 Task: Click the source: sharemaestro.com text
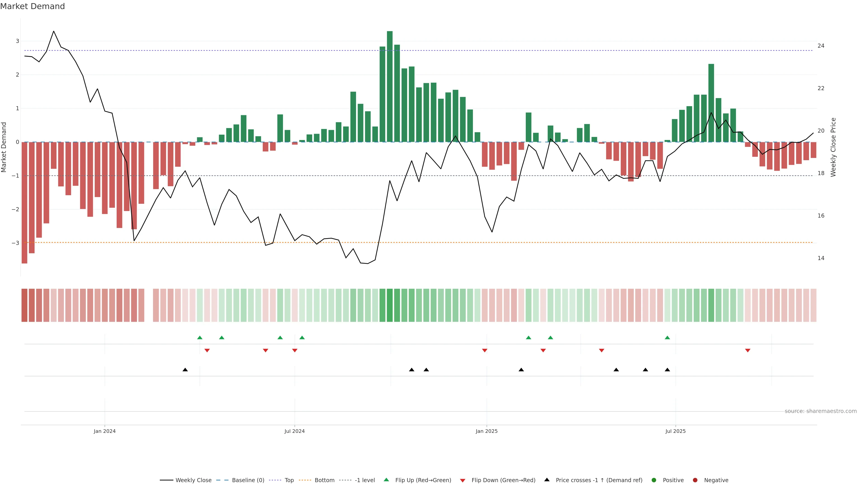click(821, 411)
